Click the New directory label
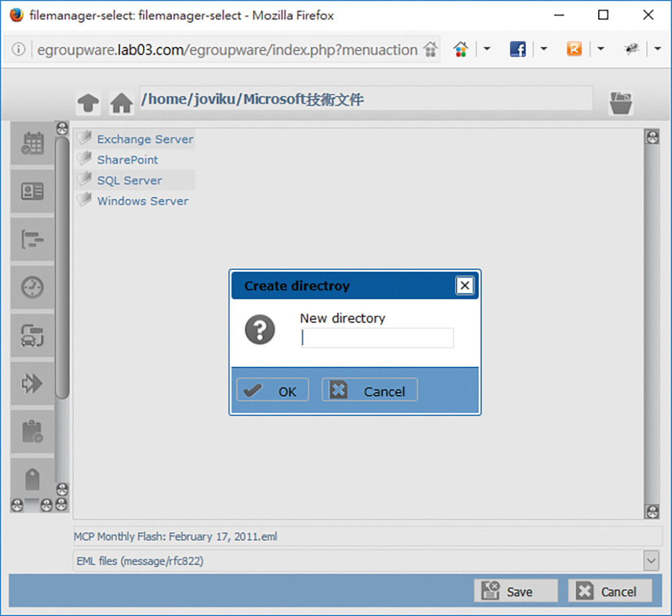The width and height of the screenshot is (672, 616). tap(343, 318)
